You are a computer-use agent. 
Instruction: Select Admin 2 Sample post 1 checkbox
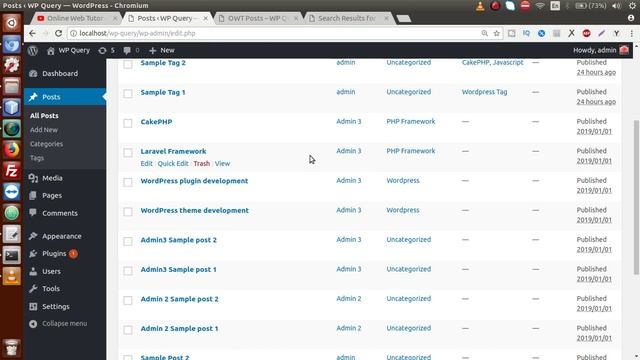(x=128, y=329)
